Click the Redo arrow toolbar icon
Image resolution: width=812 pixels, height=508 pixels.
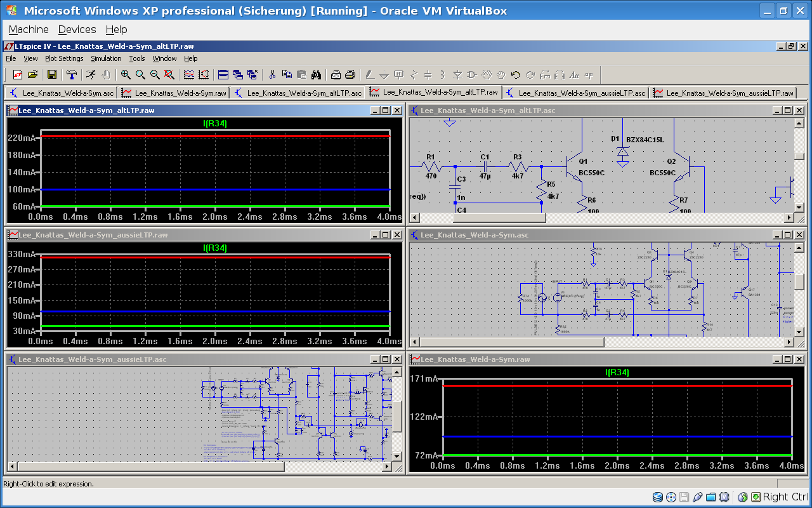[530, 74]
